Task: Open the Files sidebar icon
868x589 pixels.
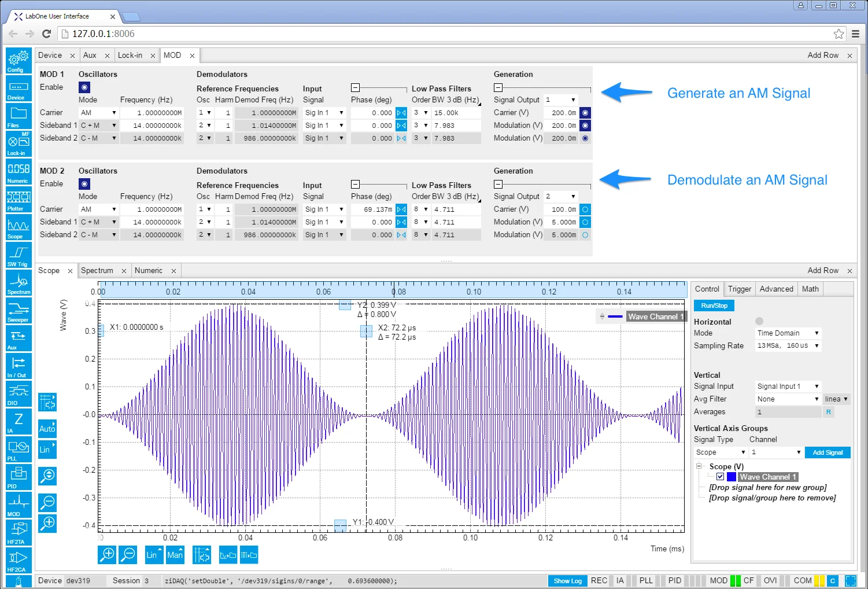Action: click(19, 116)
